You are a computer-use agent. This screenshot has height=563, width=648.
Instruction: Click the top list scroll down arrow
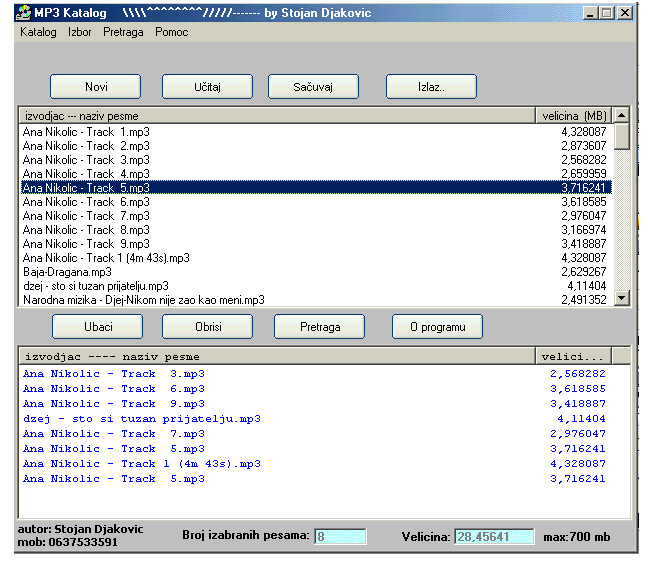coord(622,297)
